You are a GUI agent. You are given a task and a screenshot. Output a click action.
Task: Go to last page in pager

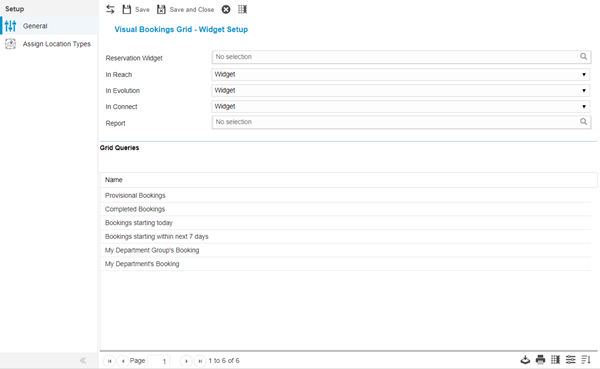click(200, 361)
